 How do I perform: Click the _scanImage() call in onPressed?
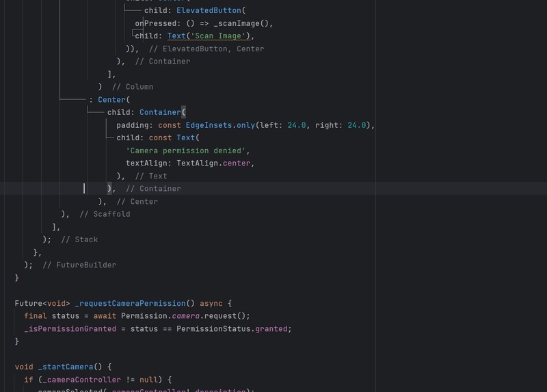241,23
